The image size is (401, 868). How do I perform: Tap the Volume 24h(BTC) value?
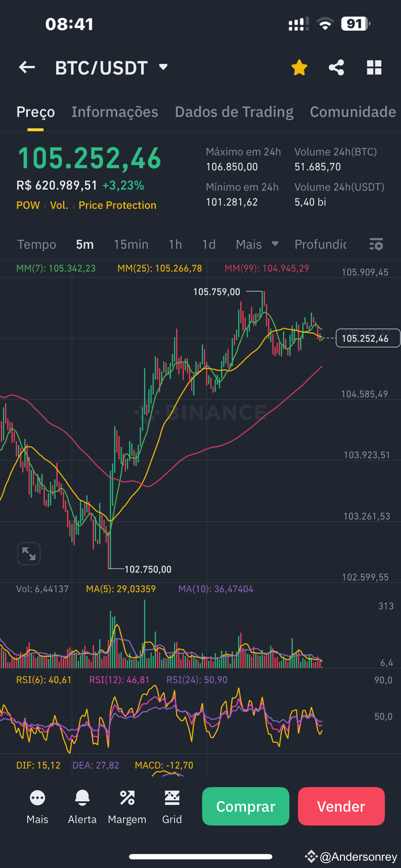(x=318, y=167)
